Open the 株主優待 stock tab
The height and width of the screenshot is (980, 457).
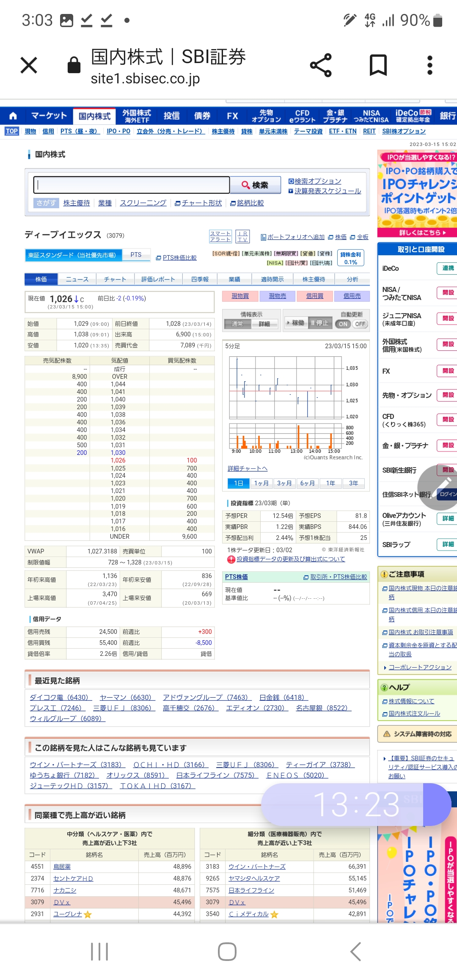click(x=314, y=279)
